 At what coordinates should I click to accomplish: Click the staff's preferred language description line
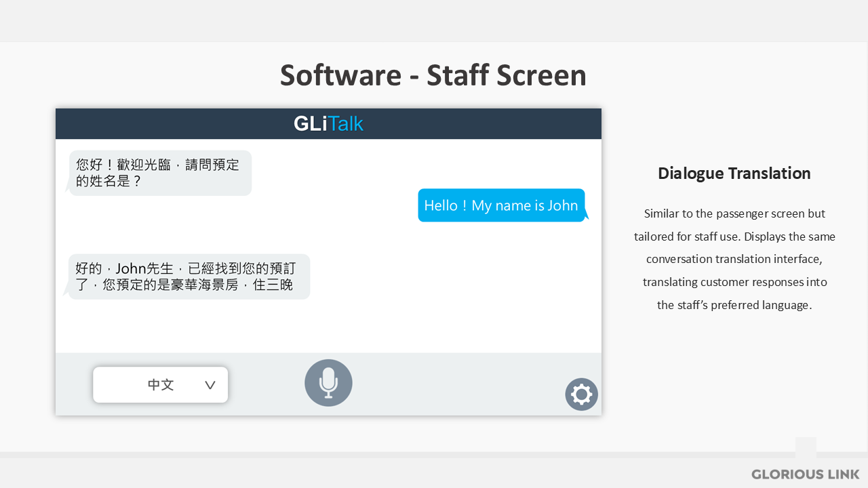[734, 305]
